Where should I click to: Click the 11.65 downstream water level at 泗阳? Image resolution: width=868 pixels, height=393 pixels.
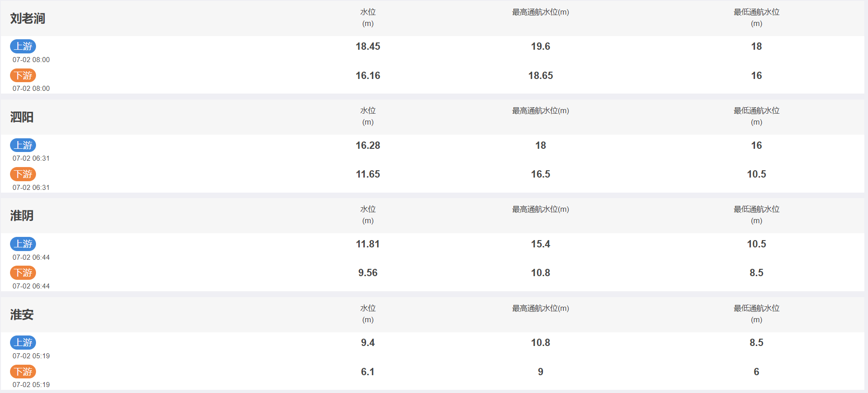coord(368,174)
